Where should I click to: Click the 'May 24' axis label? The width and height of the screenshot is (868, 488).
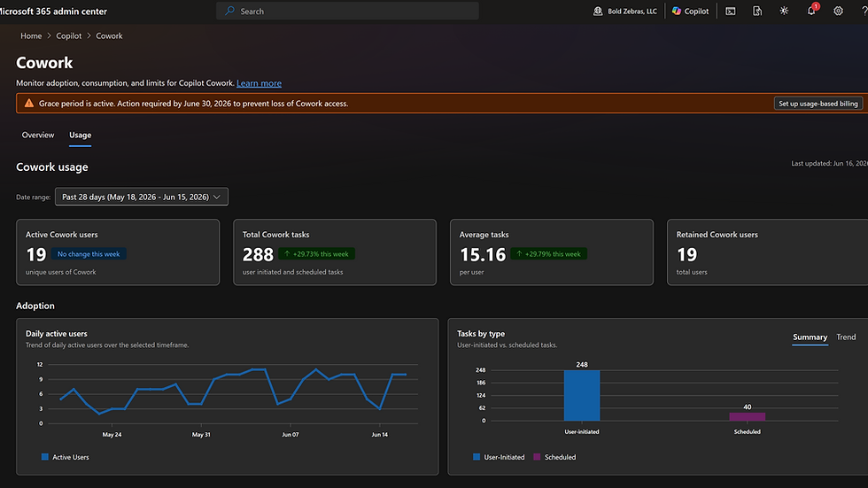tap(112, 434)
